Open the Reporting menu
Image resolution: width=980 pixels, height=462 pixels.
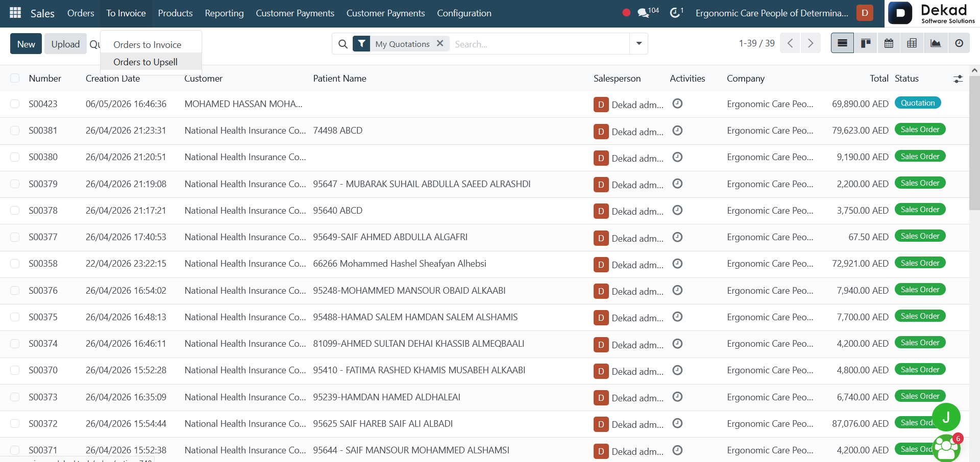224,13
